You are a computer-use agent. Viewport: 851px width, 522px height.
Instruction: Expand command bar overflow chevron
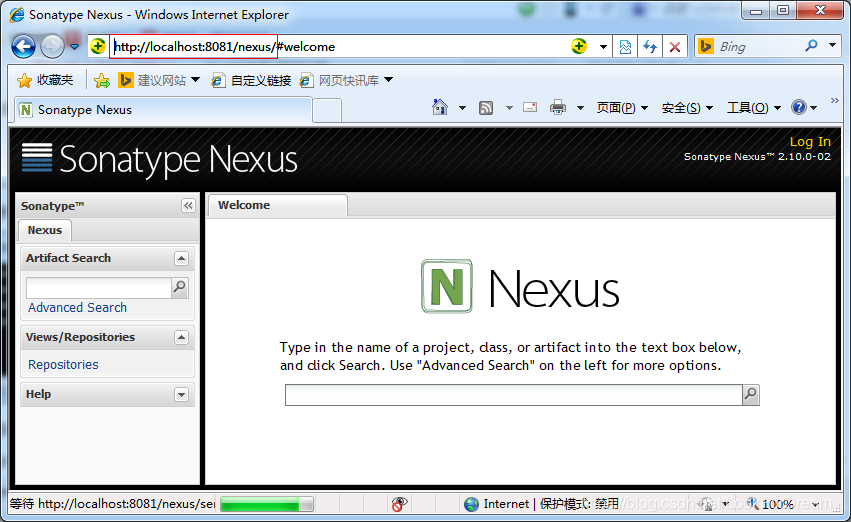click(835, 100)
